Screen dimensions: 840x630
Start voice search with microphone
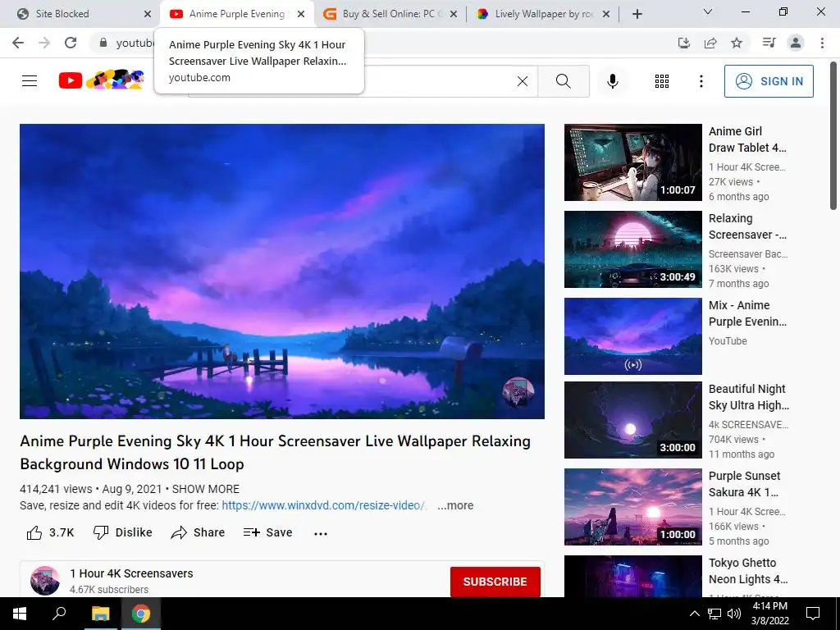[x=612, y=81]
